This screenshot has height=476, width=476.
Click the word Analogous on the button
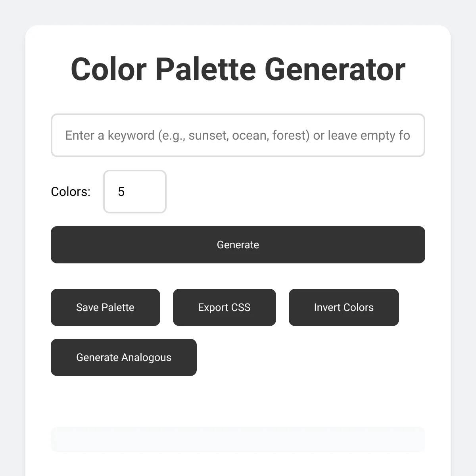146,357
